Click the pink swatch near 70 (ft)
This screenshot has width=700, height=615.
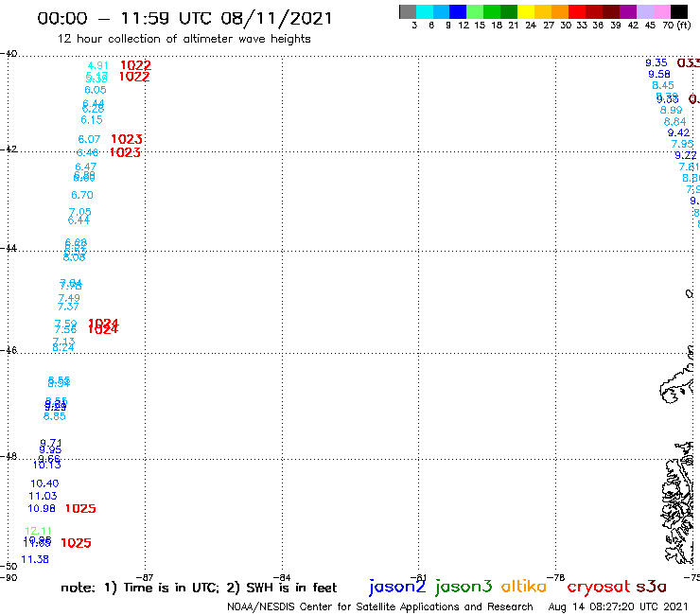[x=661, y=11]
